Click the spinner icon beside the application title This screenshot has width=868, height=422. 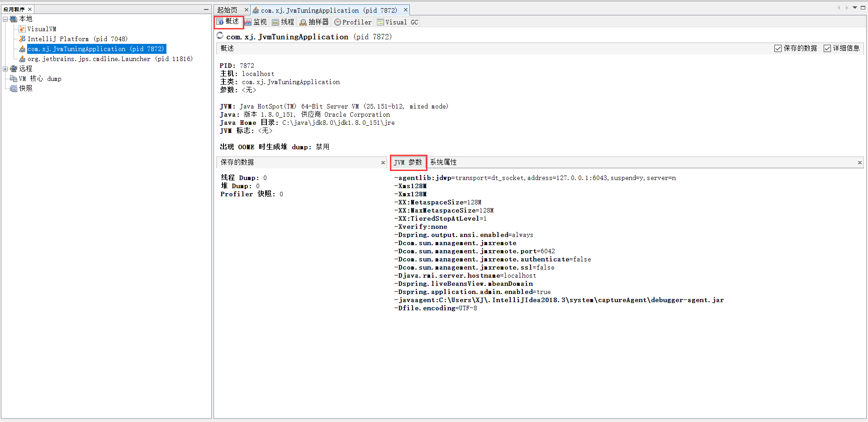tap(220, 36)
